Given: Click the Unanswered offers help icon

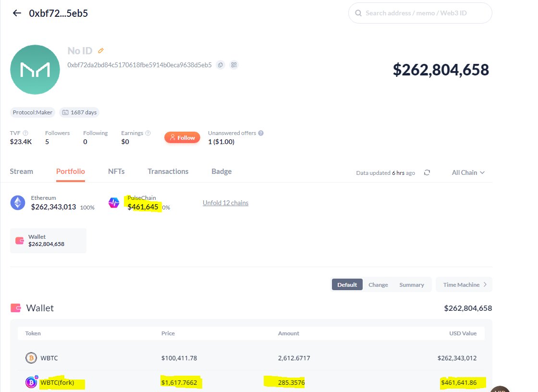Looking at the screenshot, I should [261, 133].
